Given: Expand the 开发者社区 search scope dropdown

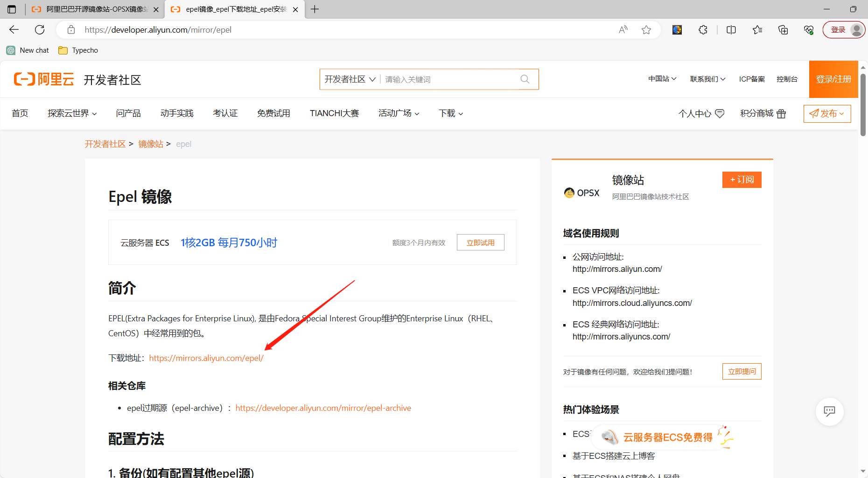Looking at the screenshot, I should [x=350, y=79].
